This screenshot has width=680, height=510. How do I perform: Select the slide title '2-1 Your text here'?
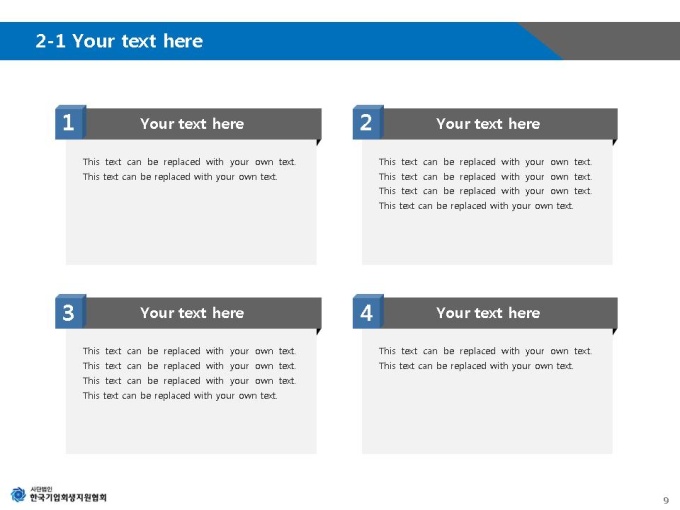119,41
